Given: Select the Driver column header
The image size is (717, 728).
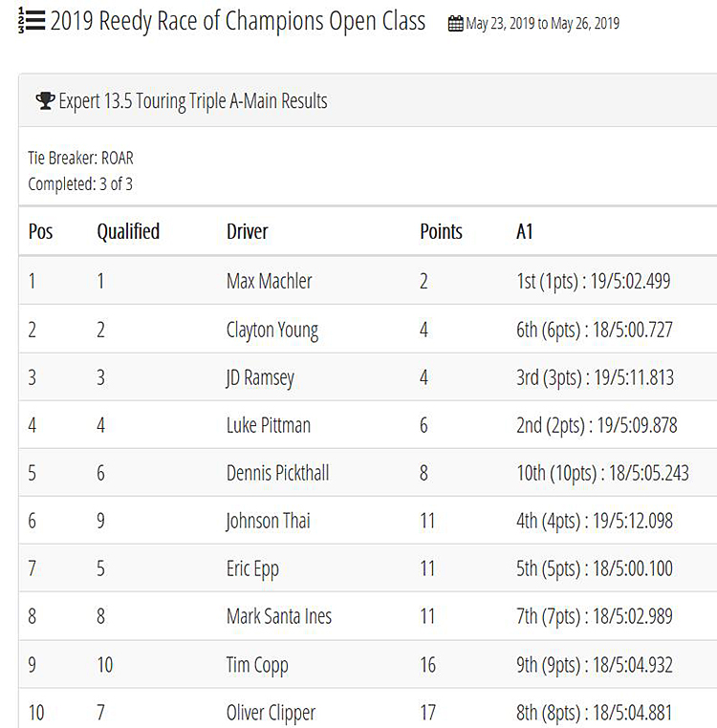Looking at the screenshot, I should (x=248, y=231).
